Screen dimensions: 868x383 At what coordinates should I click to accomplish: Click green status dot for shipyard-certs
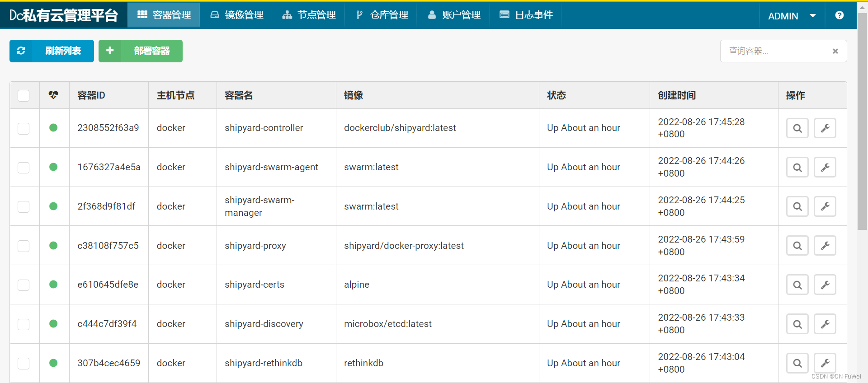[53, 285]
